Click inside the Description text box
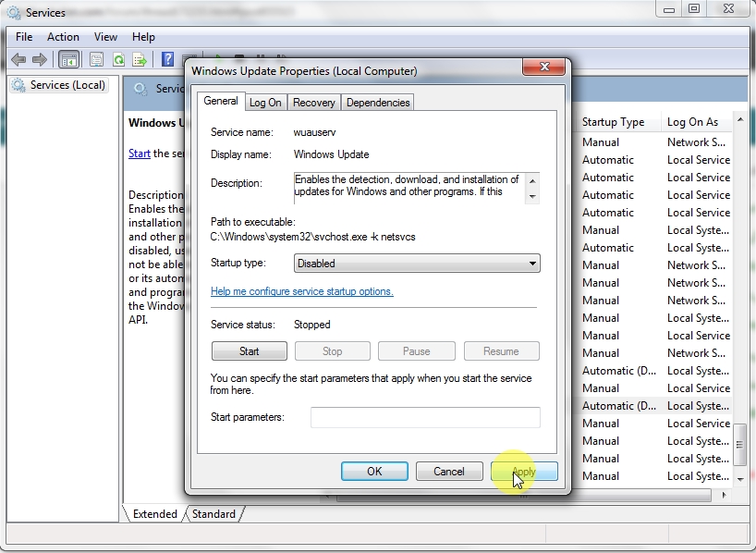Screen dimensions: 756x553 [x=408, y=188]
